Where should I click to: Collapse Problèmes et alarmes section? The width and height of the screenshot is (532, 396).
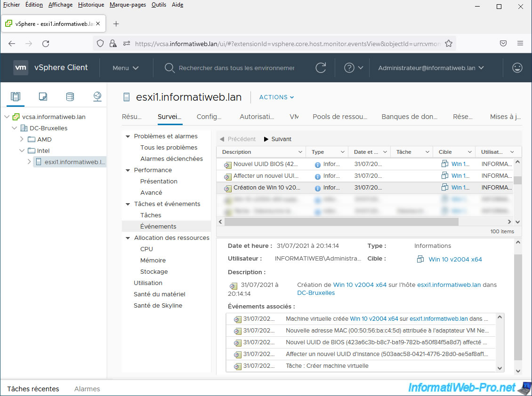(x=128, y=136)
